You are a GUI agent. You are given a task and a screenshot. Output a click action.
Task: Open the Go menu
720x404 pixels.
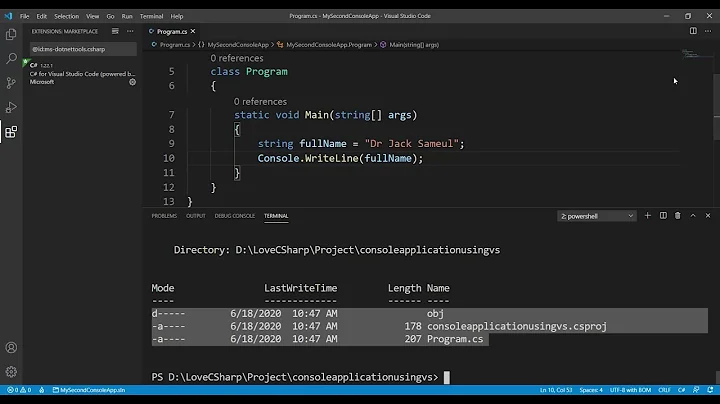coord(110,16)
